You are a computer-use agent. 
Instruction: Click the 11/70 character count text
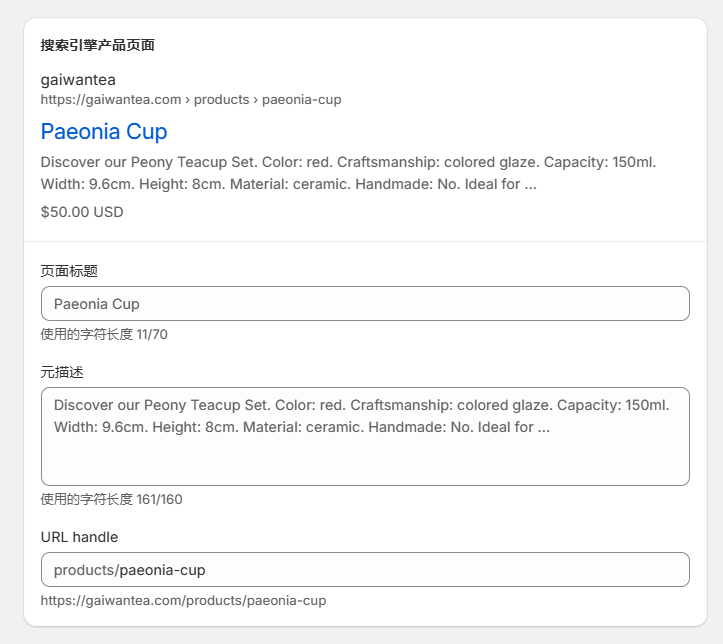[x=152, y=334]
